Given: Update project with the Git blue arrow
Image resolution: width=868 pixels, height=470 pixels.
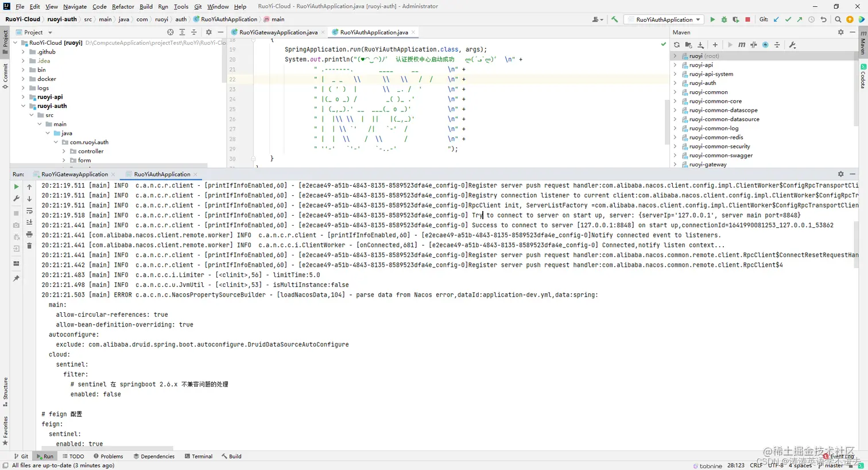Looking at the screenshot, I should pyautogui.click(x=776, y=20).
